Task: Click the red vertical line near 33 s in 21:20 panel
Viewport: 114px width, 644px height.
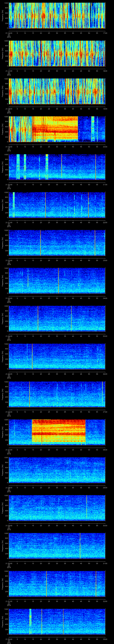Action: pos(62,167)
